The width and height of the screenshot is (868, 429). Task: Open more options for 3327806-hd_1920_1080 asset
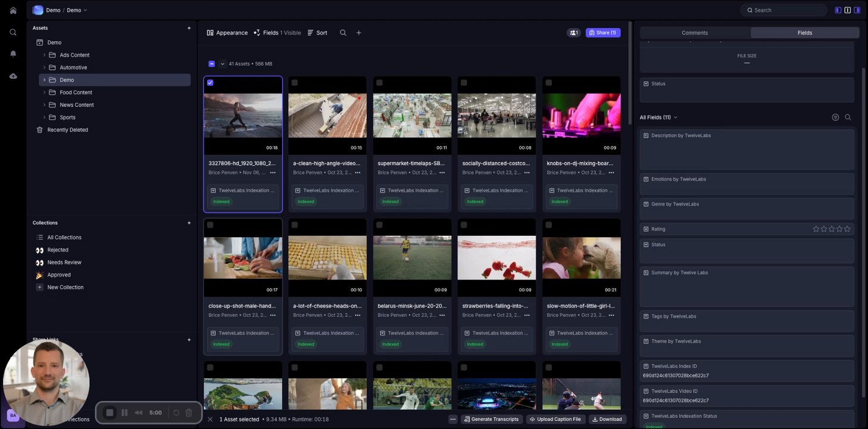[273, 173]
